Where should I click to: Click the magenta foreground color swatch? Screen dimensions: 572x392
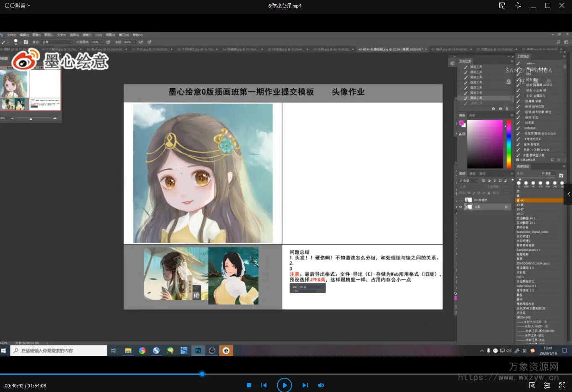(461, 123)
